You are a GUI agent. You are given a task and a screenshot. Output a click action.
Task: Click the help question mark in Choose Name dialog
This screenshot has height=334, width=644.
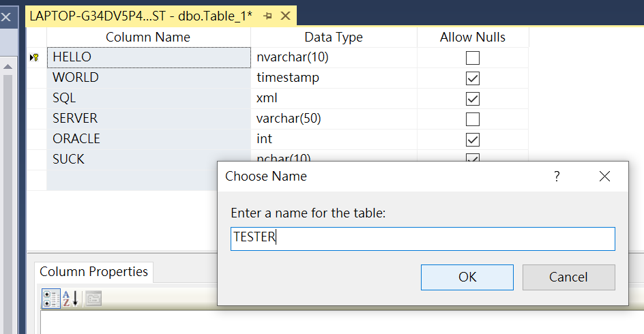[x=557, y=177]
